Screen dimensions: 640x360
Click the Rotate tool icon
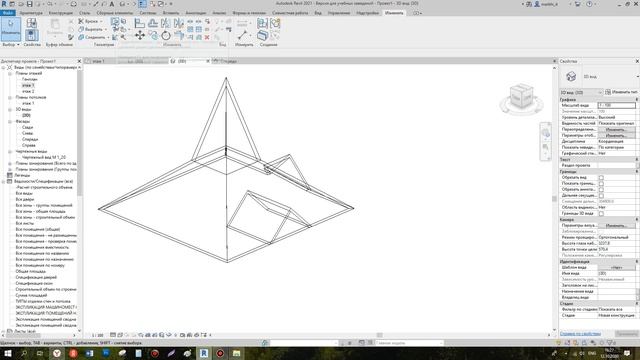(x=166, y=36)
